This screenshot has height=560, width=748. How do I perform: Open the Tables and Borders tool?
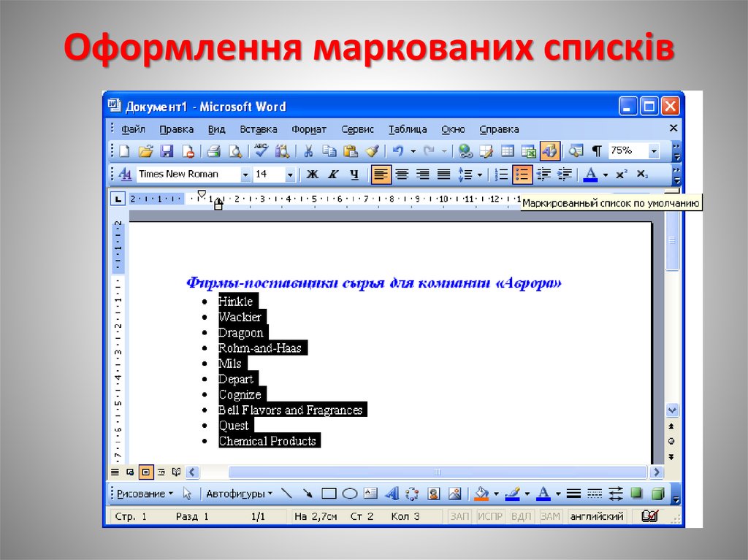pyautogui.click(x=486, y=151)
